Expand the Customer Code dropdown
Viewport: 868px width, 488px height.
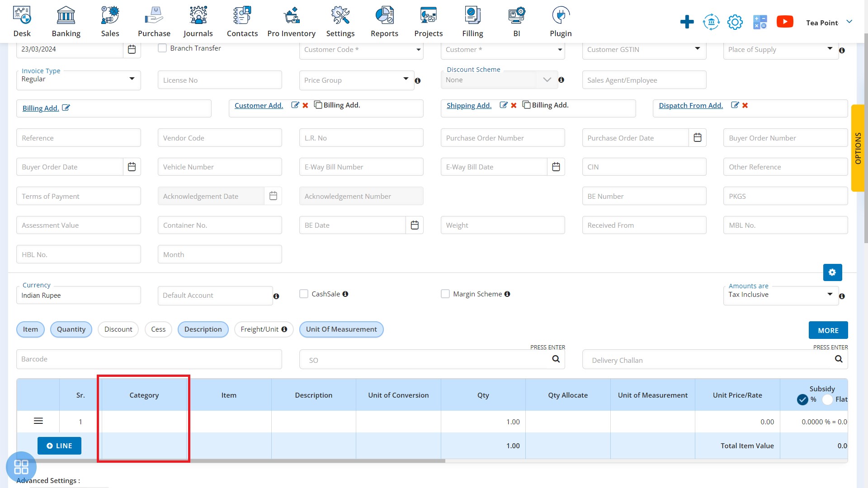click(x=418, y=50)
